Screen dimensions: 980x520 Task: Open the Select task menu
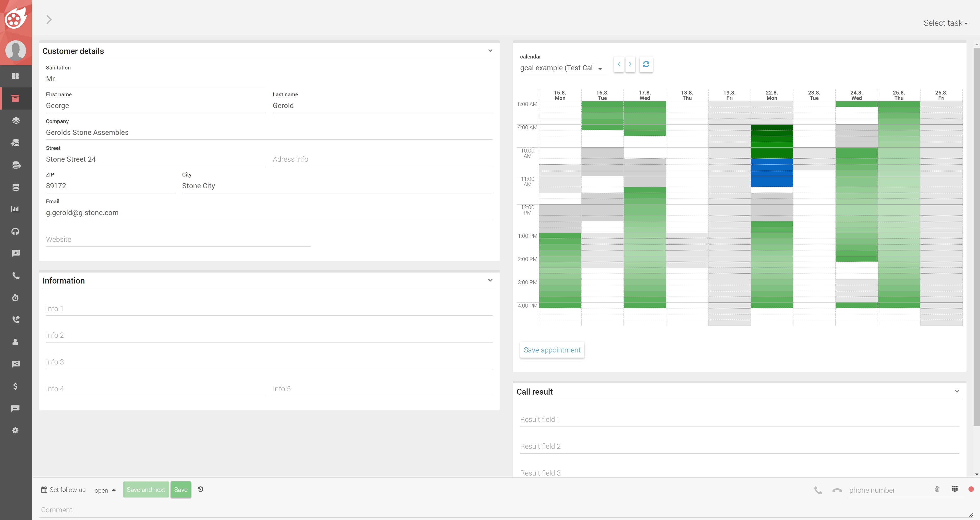(945, 23)
